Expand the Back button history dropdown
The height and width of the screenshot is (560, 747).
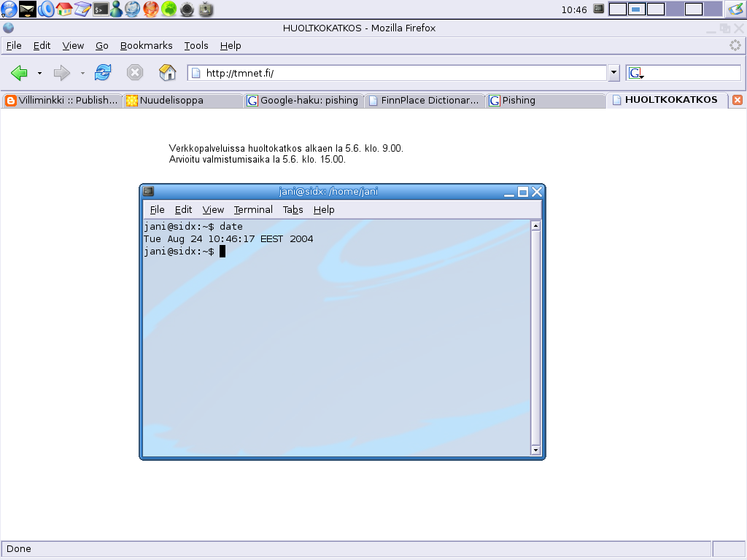[x=39, y=73]
